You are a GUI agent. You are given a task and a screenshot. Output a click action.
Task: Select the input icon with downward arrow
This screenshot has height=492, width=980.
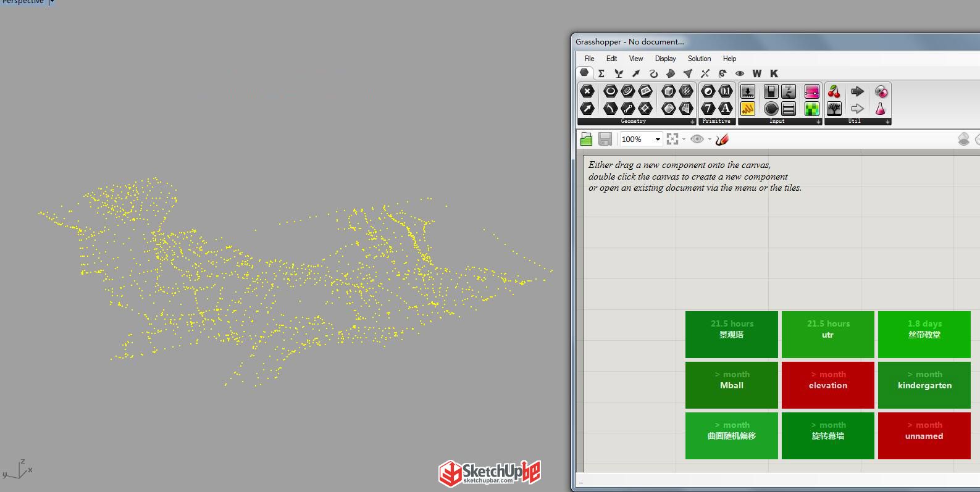pyautogui.click(x=748, y=91)
